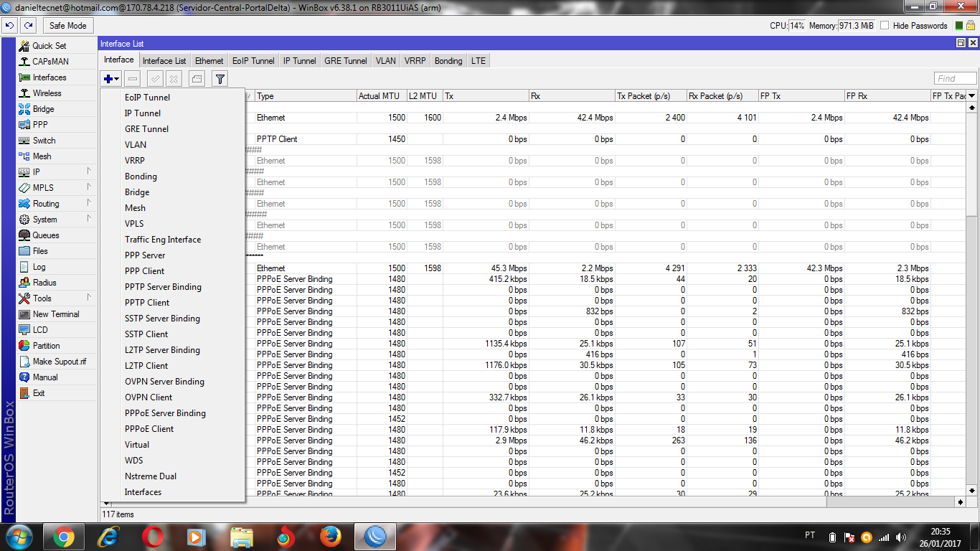The width and height of the screenshot is (980, 551).
Task: Click the remove (minus) toolbar button
Action: (x=132, y=79)
